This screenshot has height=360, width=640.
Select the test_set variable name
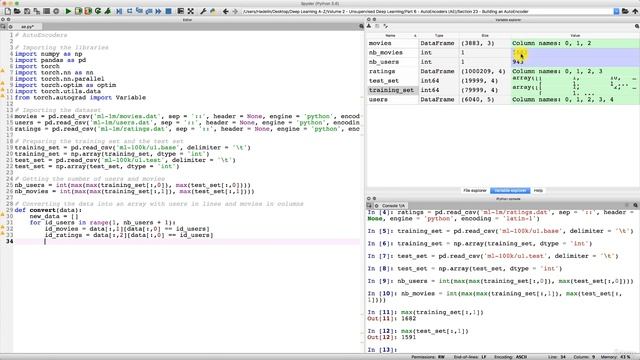point(384,81)
